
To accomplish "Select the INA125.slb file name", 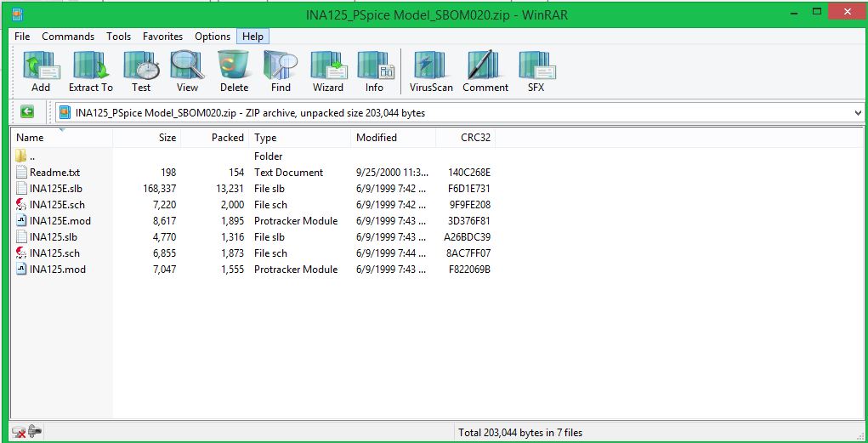I will 54,237.
